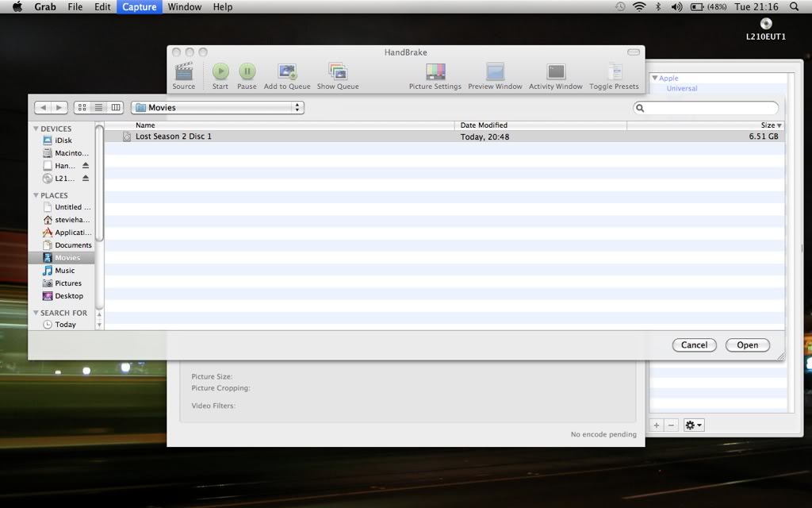This screenshot has height=508, width=812.
Task: Select Macintosh HD in sidebar
Action: 67,153
